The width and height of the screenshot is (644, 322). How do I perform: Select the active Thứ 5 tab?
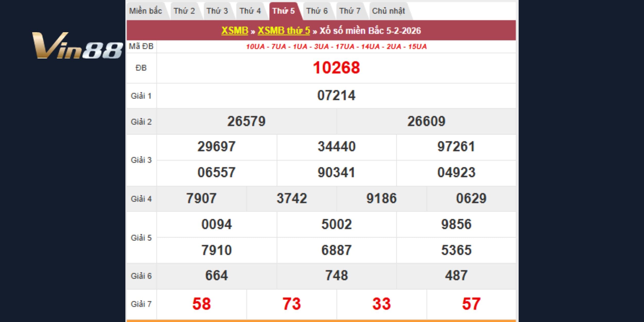click(284, 11)
